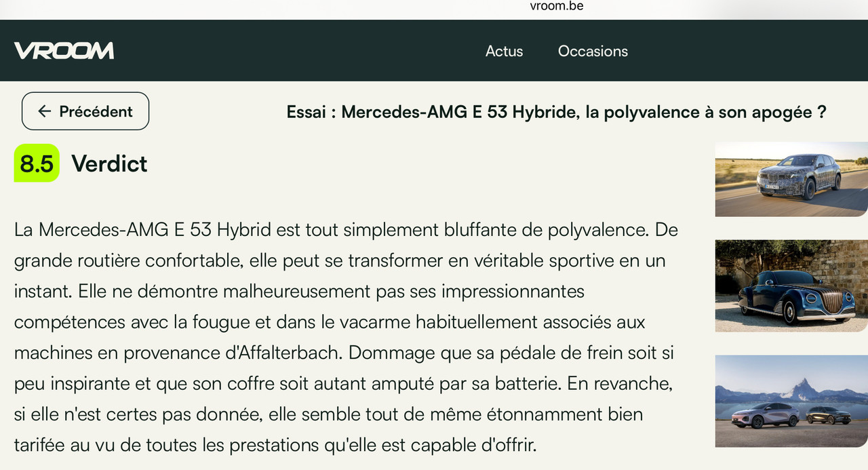Click 'compétences avec la fougue' text line

click(330, 322)
